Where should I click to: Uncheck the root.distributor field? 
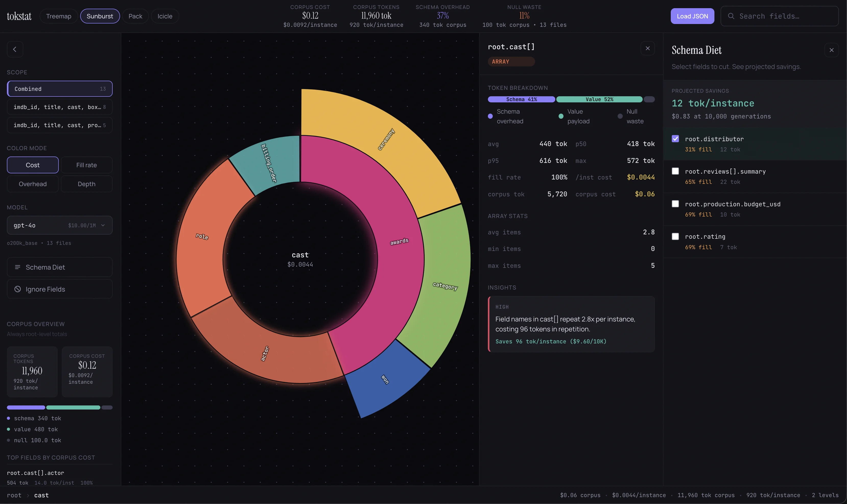pyautogui.click(x=675, y=139)
